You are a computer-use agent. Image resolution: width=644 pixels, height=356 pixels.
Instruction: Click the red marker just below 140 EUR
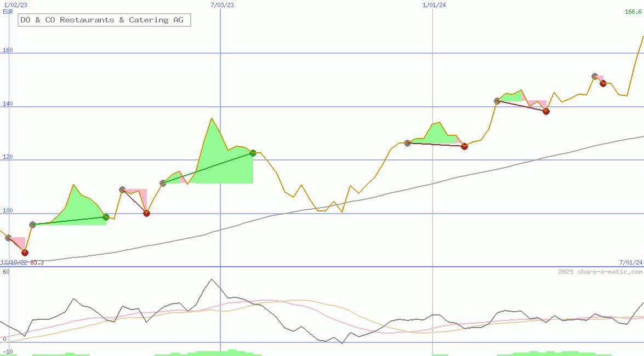click(546, 111)
